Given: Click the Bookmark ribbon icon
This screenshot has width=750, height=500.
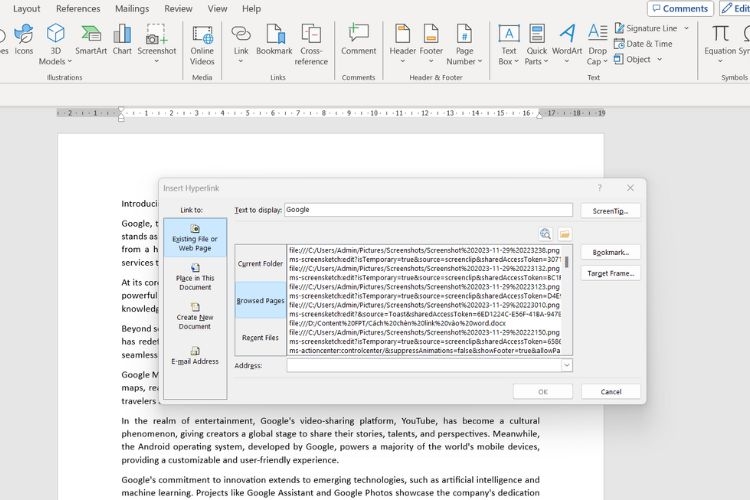Looking at the screenshot, I should coord(274,40).
